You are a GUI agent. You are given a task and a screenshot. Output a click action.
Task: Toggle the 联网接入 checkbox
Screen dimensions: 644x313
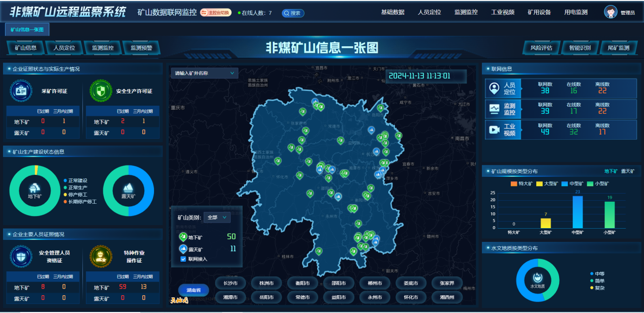pyautogui.click(x=183, y=259)
